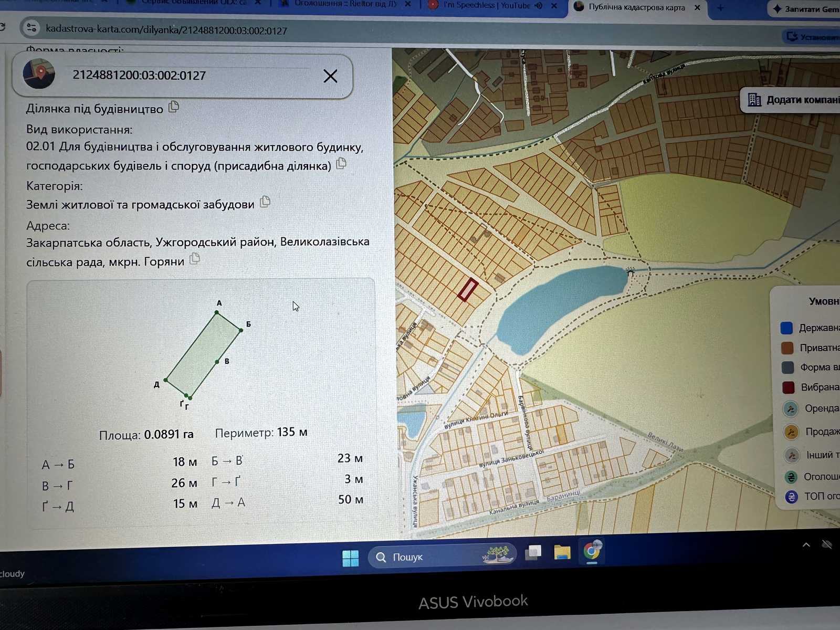Open the 'cloudy' weather widget
The height and width of the screenshot is (630, 840).
[13, 573]
